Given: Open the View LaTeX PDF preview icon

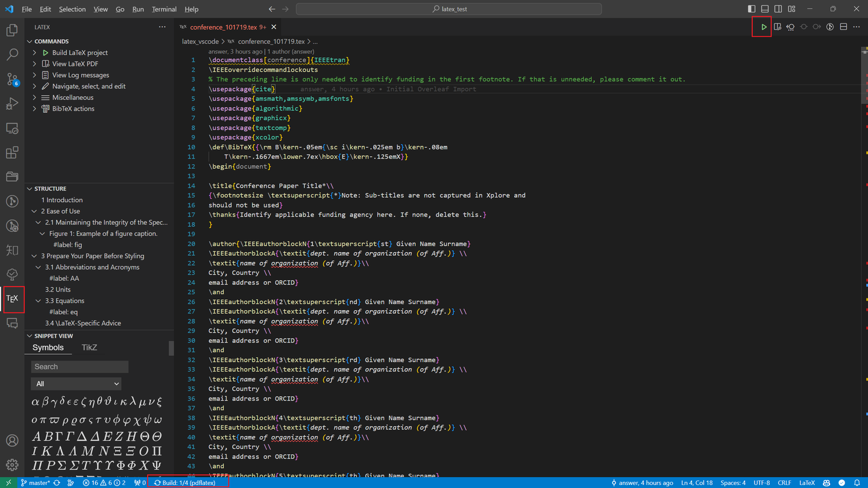Looking at the screenshot, I should [777, 27].
